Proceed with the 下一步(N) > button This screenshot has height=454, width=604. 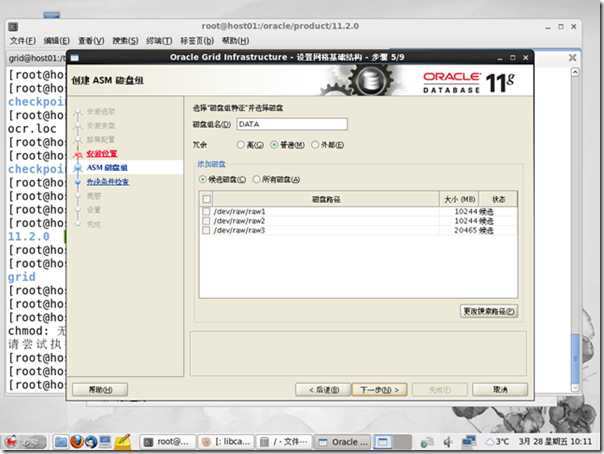tap(379, 390)
